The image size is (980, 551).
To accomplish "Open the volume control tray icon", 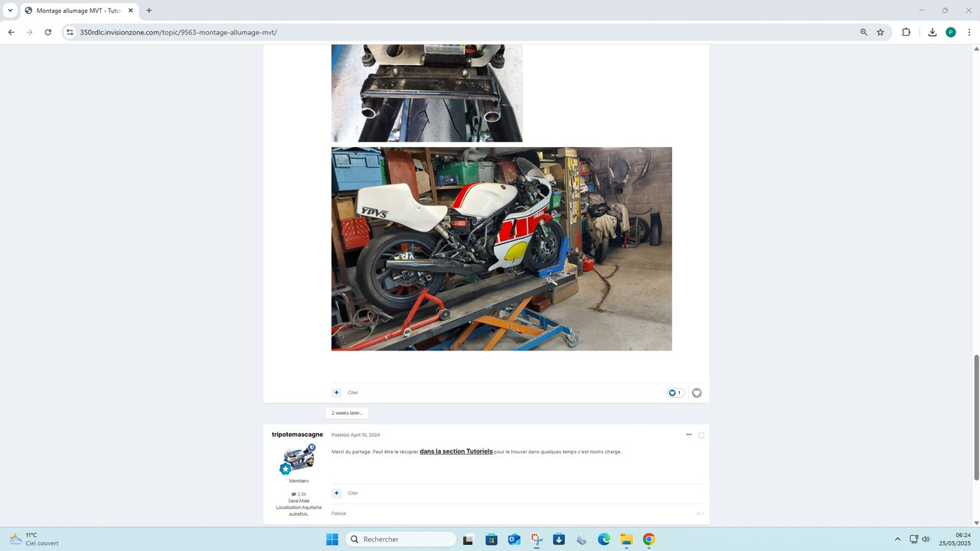I will 926,540.
